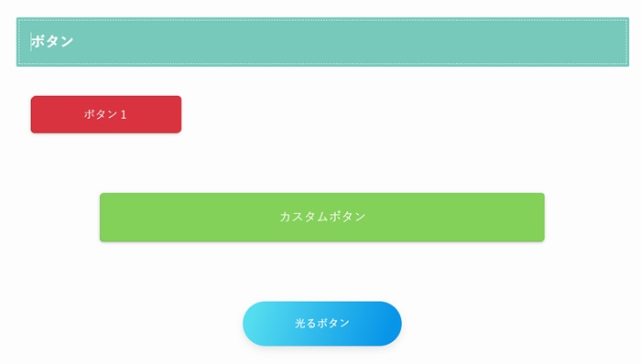Screen dimensions: 641x364
Task: Place cursor in the ボタン heading text
Action: point(52,41)
